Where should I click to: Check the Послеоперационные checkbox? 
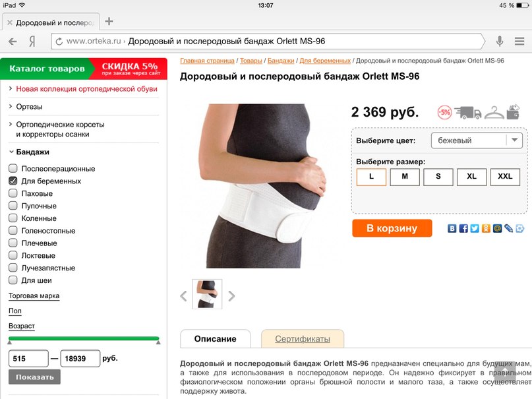click(13, 168)
